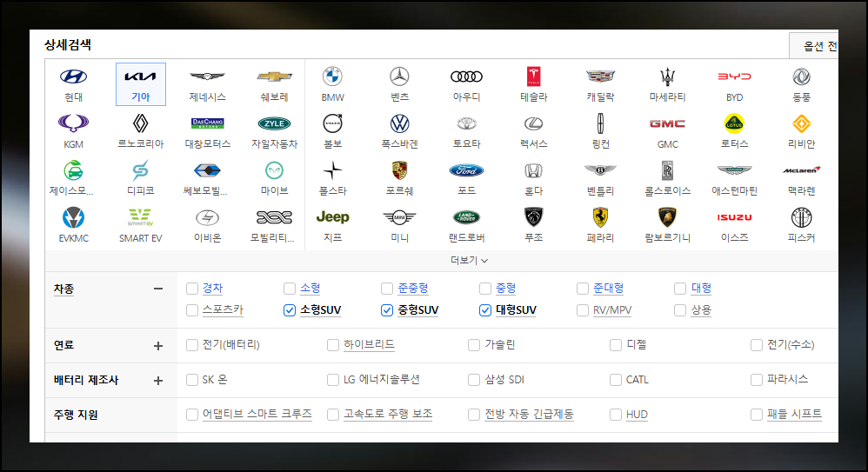The width and height of the screenshot is (868, 472).
Task: Choose the Ferrari (페라리) brand logo
Action: pyautogui.click(x=601, y=217)
